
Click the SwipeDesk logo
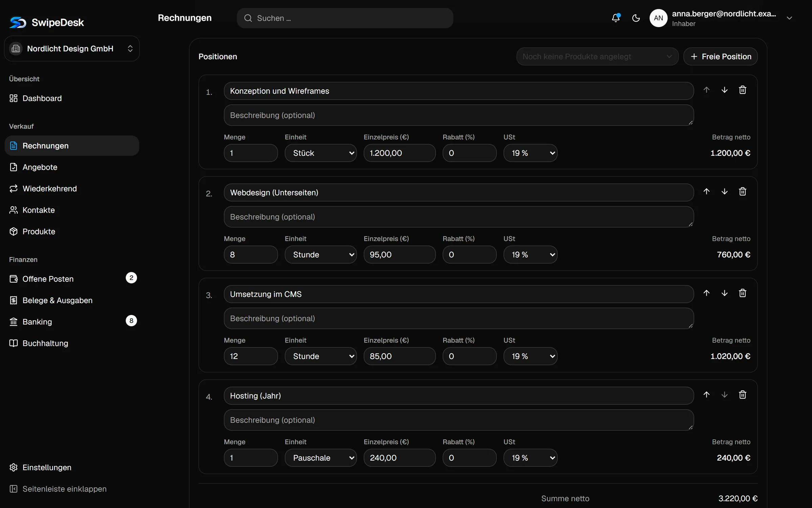tap(47, 22)
